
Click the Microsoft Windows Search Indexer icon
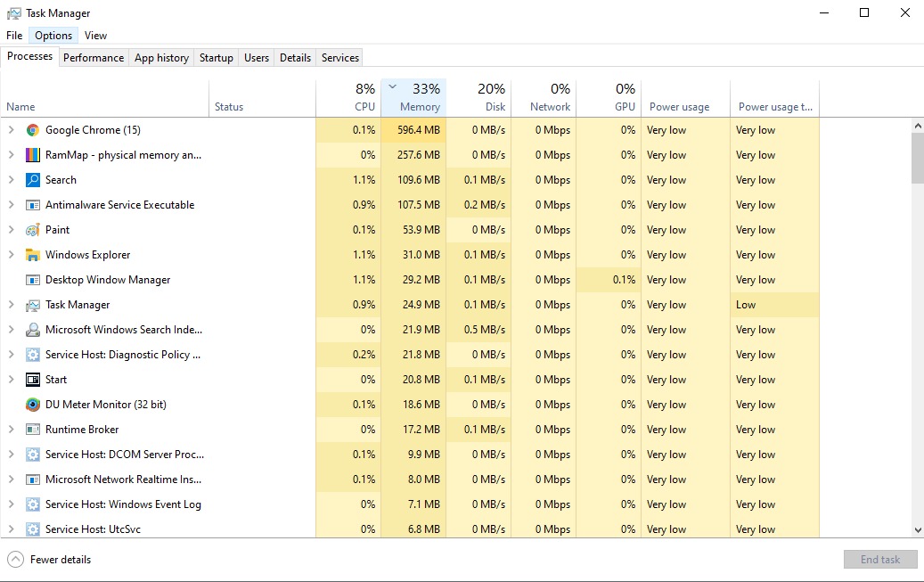tap(32, 330)
